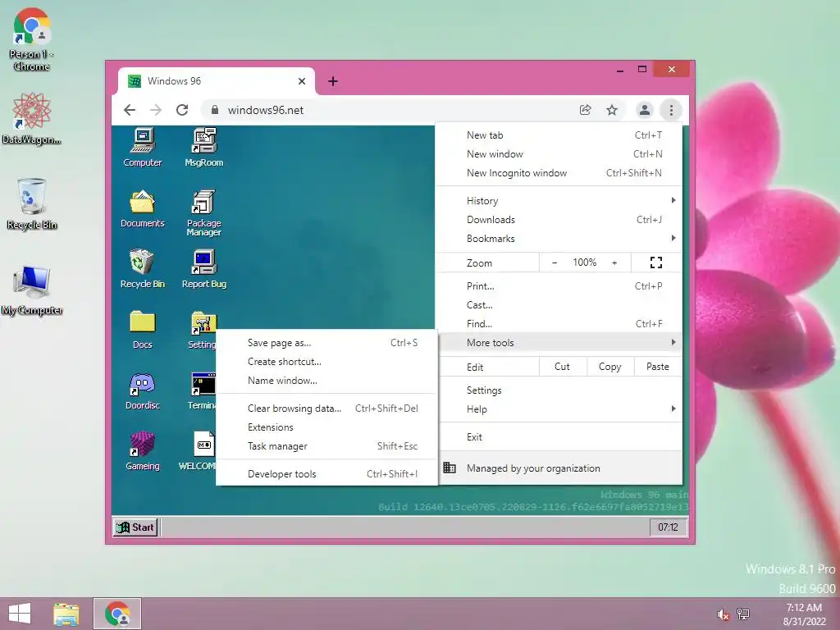Screen dimensions: 840x630
Task: Launch Package Manager in Windows 96
Action: [204, 212]
